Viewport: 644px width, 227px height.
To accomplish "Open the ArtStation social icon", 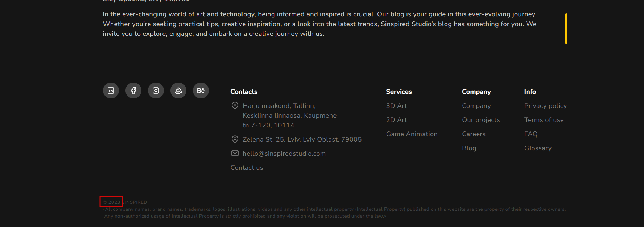I will tap(178, 91).
